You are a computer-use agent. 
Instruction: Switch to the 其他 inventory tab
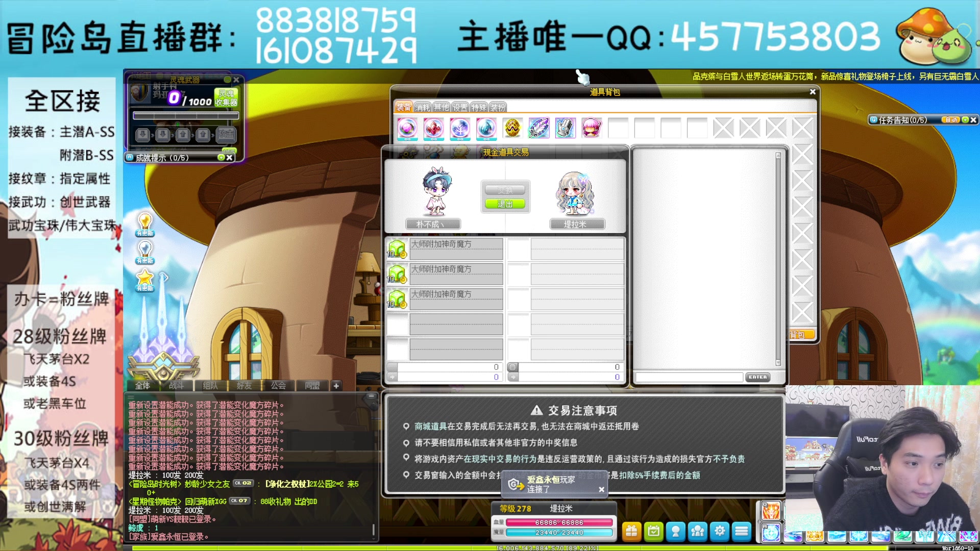(441, 107)
